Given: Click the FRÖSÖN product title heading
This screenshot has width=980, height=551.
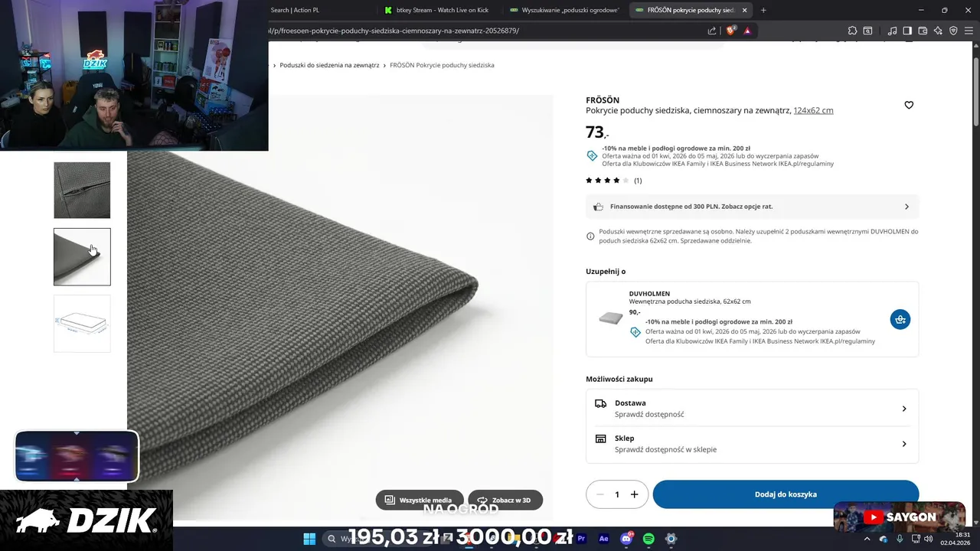Looking at the screenshot, I should (x=603, y=100).
